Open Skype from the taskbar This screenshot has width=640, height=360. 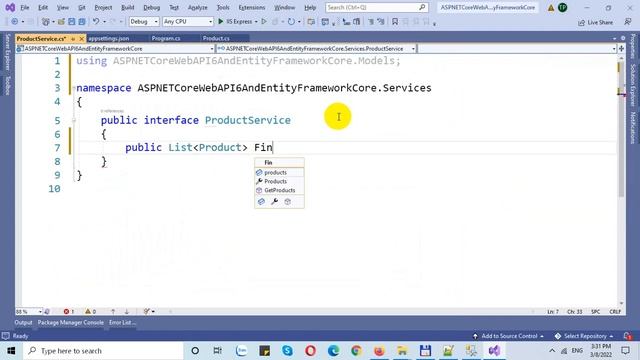pos(287,351)
